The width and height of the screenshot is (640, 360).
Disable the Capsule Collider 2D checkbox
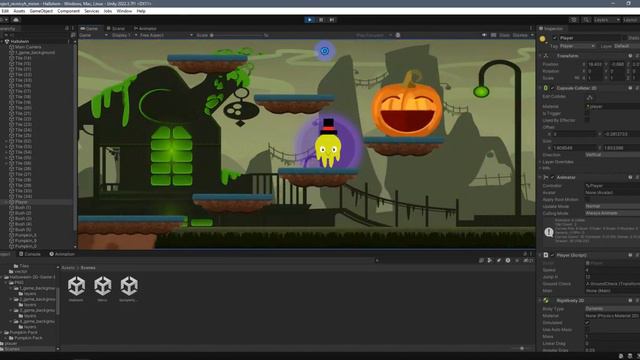pos(553,88)
